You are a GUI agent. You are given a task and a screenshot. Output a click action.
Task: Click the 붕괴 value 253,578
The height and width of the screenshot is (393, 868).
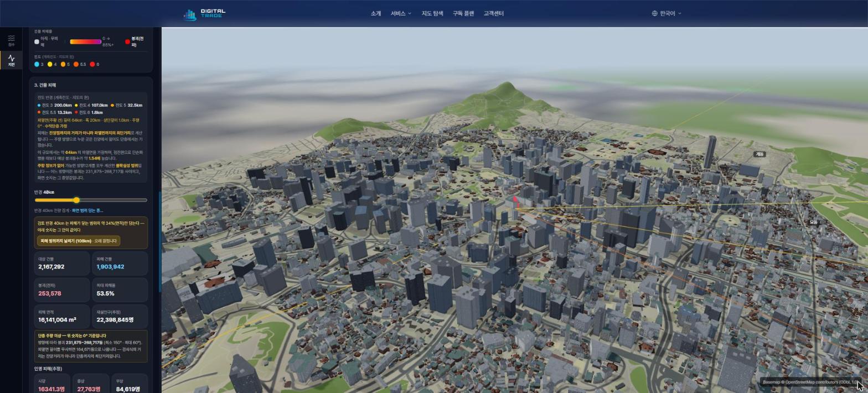tap(50, 293)
